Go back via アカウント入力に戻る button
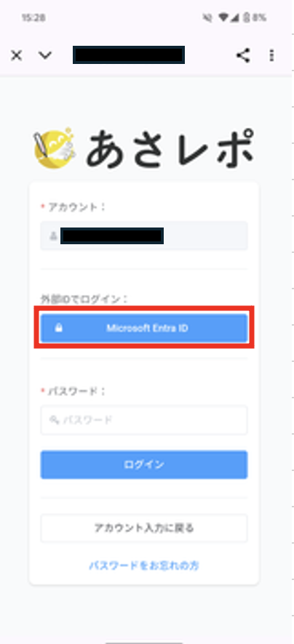Screen dimensions: 294x644 pyautogui.click(x=144, y=528)
